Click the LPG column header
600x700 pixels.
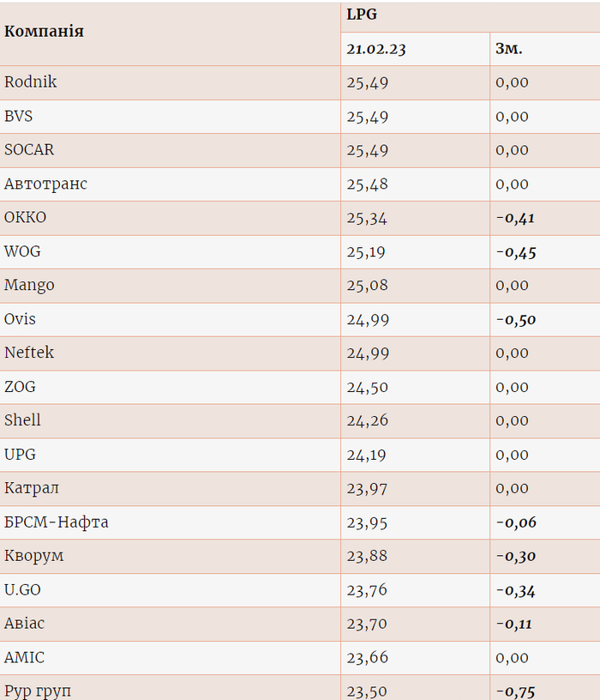pos(362,15)
